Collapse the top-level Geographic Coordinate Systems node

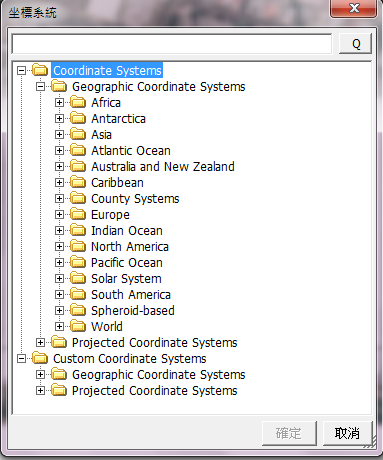click(40, 87)
